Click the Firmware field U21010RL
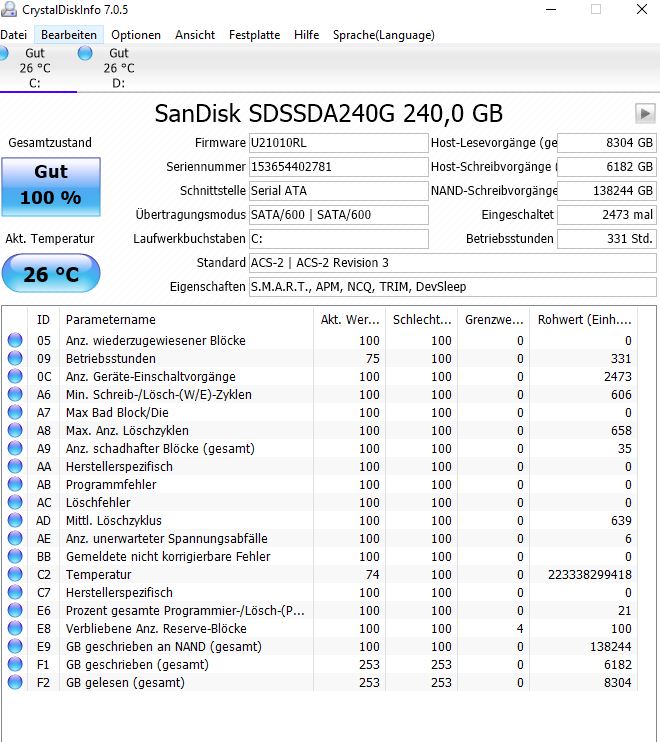Screen dimensions: 660x742 [x=339, y=143]
